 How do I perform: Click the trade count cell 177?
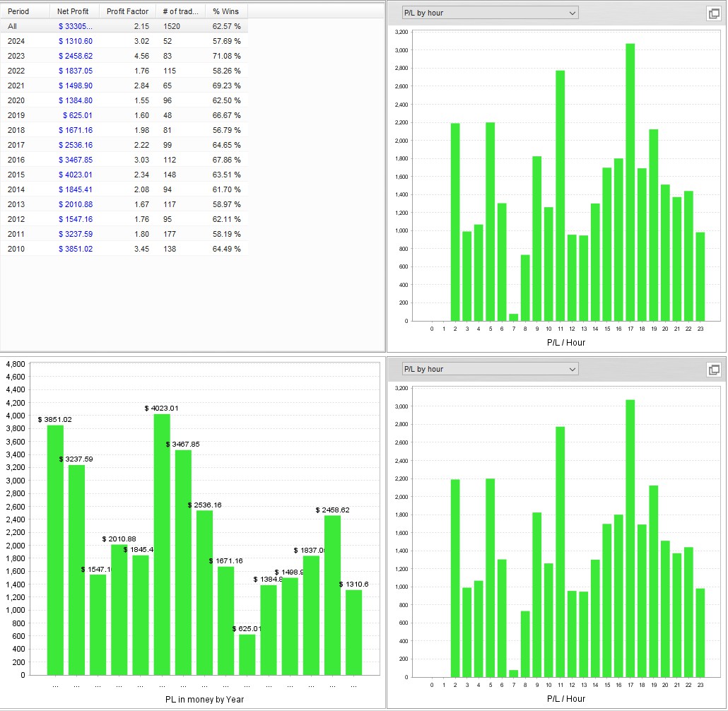tap(170, 235)
